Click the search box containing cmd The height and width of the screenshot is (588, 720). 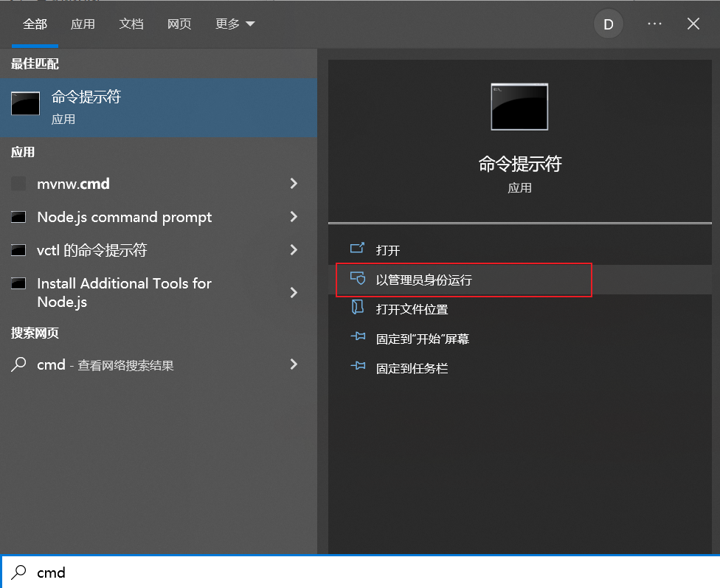(360, 573)
